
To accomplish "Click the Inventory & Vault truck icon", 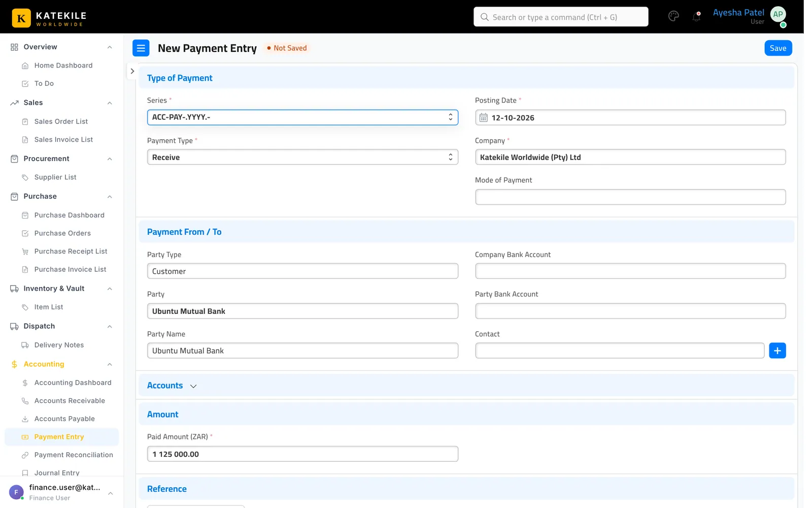I will pos(14,289).
